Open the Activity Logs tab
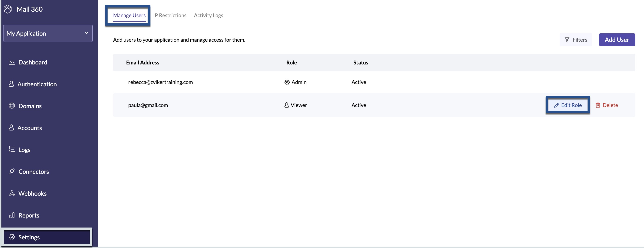644x248 pixels. pos(209,15)
